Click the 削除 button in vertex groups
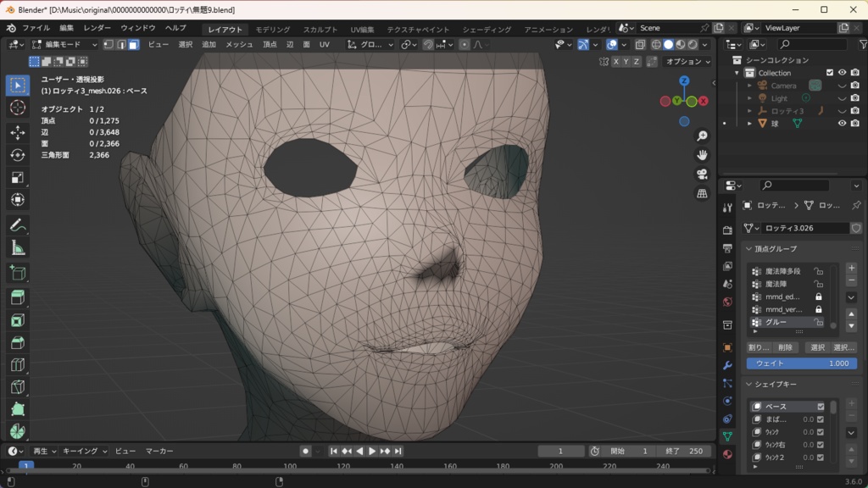 point(786,347)
